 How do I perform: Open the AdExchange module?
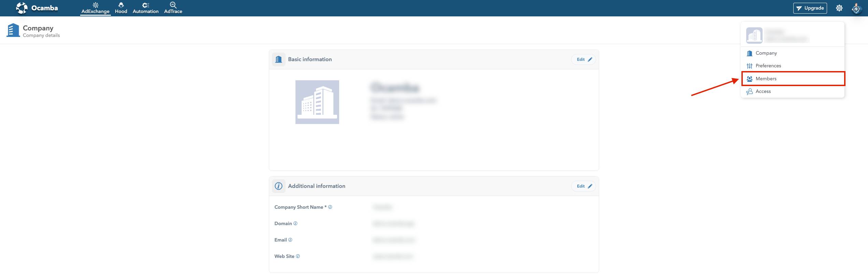[95, 8]
